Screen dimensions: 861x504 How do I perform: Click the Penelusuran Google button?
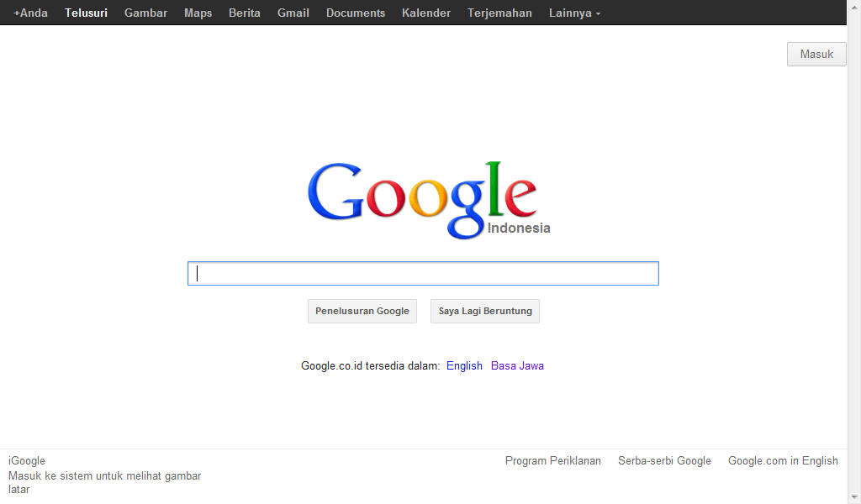point(362,311)
